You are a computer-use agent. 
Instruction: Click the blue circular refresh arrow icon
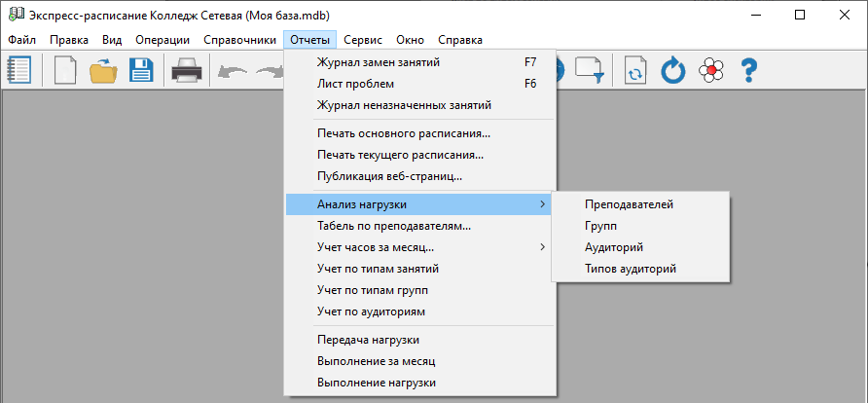[673, 71]
